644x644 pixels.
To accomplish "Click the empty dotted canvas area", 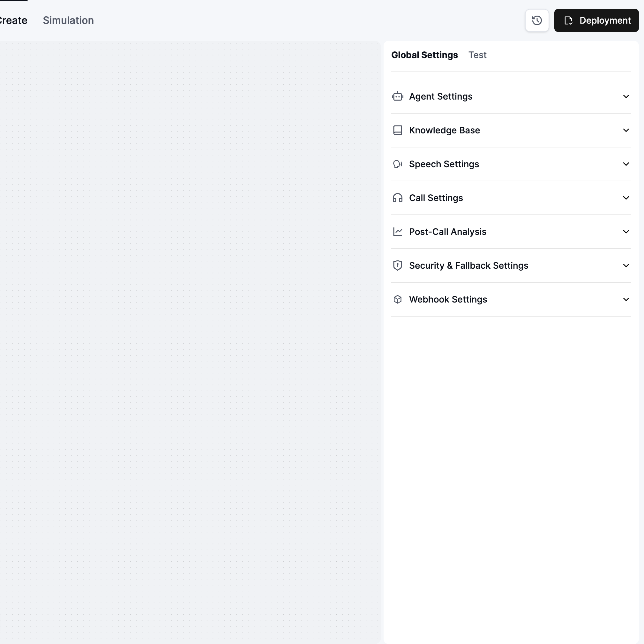I will 190,333.
